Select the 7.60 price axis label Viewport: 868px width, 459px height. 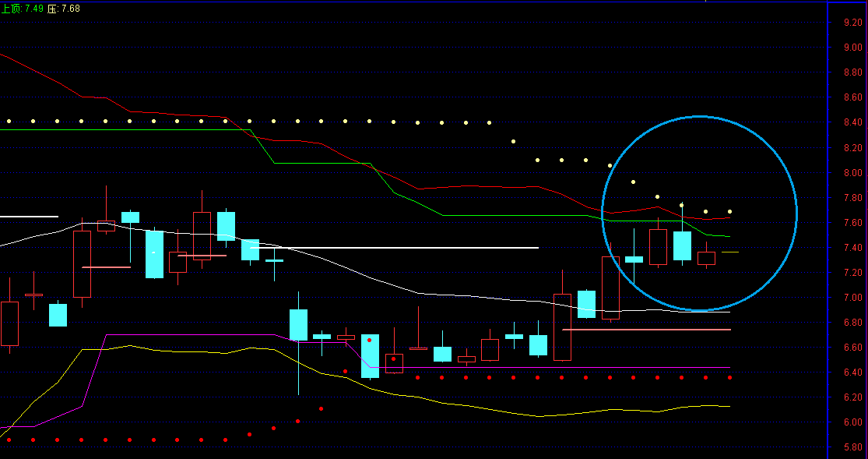(852, 223)
